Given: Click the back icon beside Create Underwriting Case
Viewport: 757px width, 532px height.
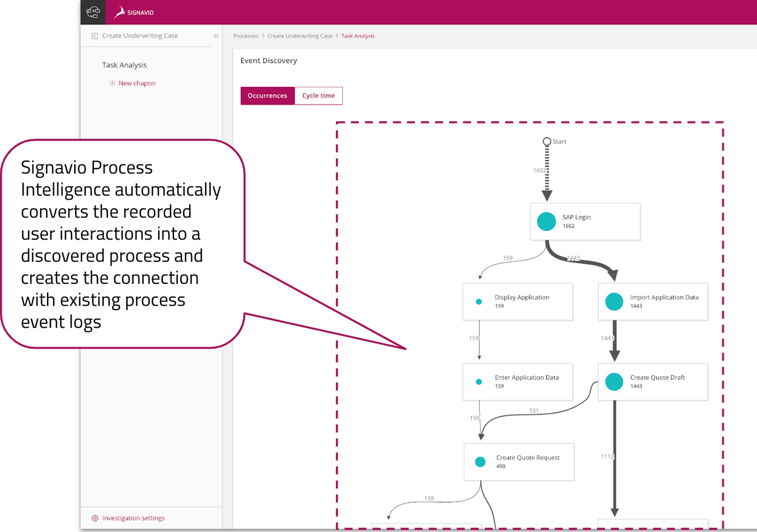Looking at the screenshot, I should click(94, 36).
